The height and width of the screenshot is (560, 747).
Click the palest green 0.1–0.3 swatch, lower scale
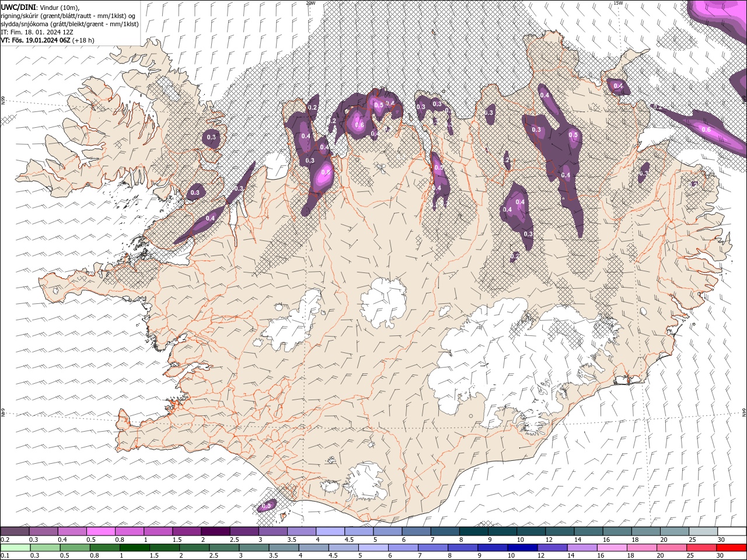pyautogui.click(x=15, y=548)
